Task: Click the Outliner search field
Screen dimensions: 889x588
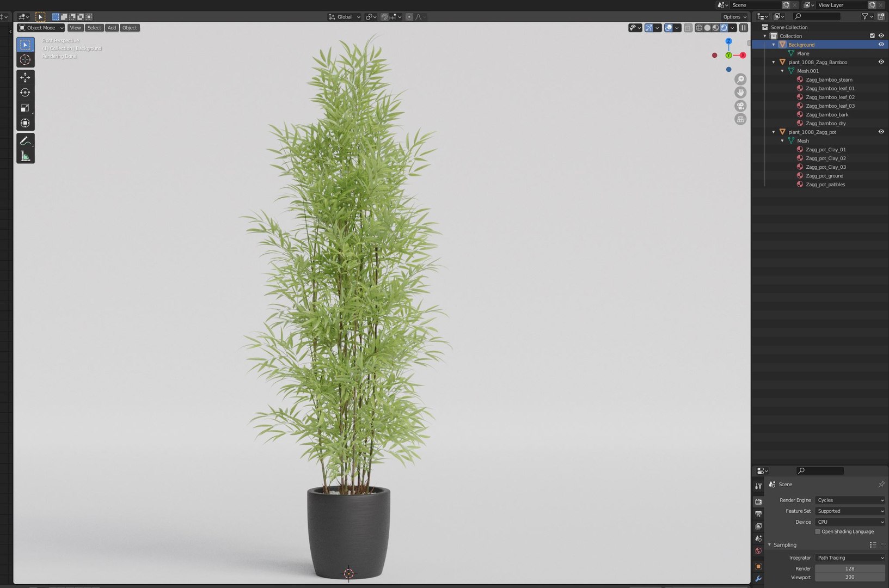Action: pos(816,16)
